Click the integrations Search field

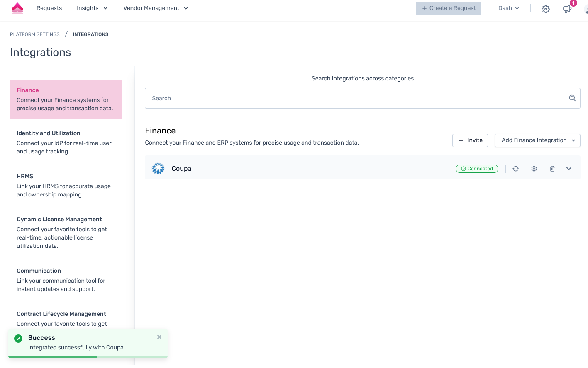pos(357,98)
